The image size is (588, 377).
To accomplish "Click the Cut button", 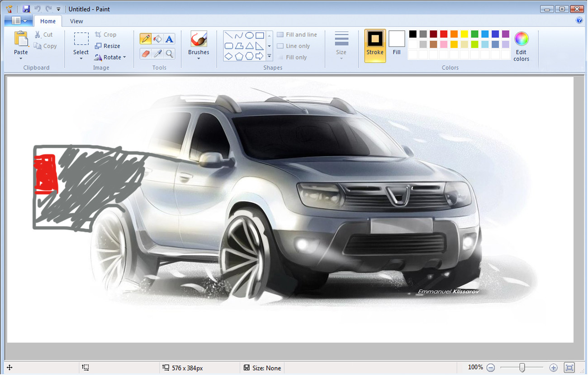I will [x=43, y=34].
